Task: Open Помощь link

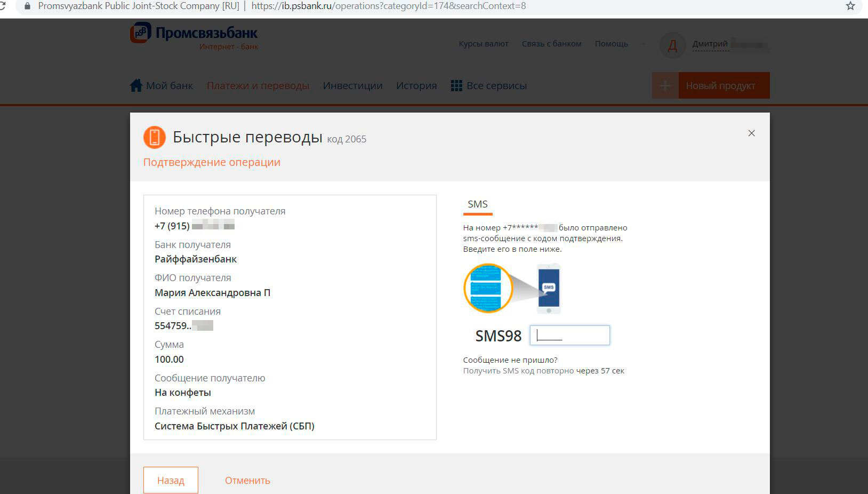Action: click(x=612, y=44)
